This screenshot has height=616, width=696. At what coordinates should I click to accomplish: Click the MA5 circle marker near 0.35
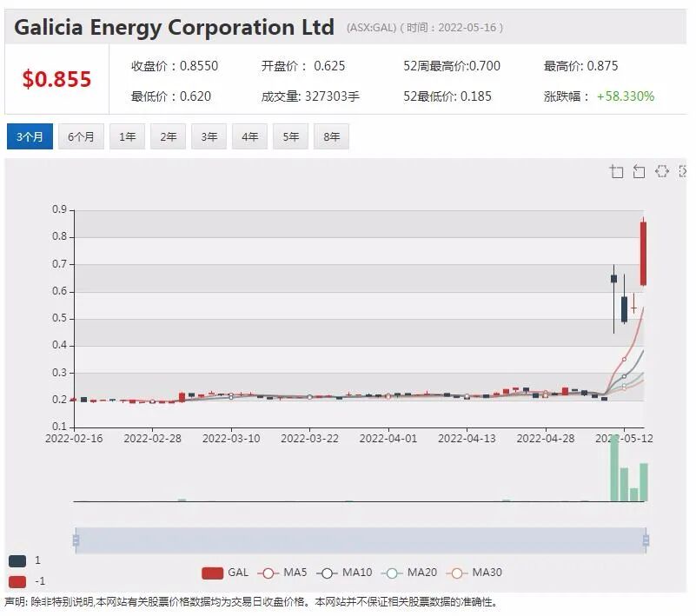[x=624, y=360]
